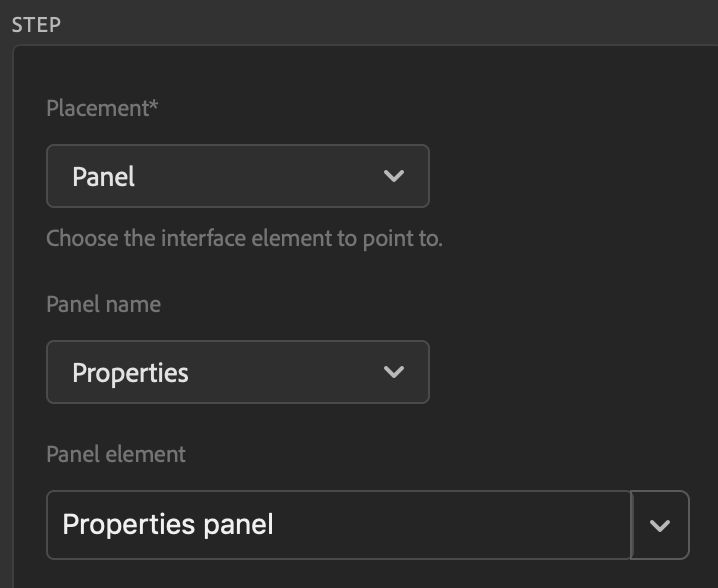Click the Panel name field label

103,304
